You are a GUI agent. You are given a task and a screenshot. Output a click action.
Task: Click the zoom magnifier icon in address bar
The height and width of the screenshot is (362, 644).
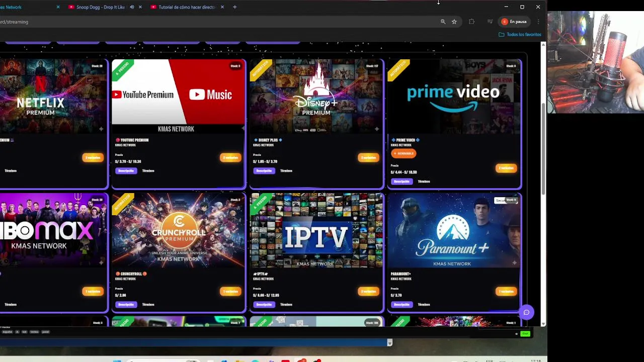[443, 22]
